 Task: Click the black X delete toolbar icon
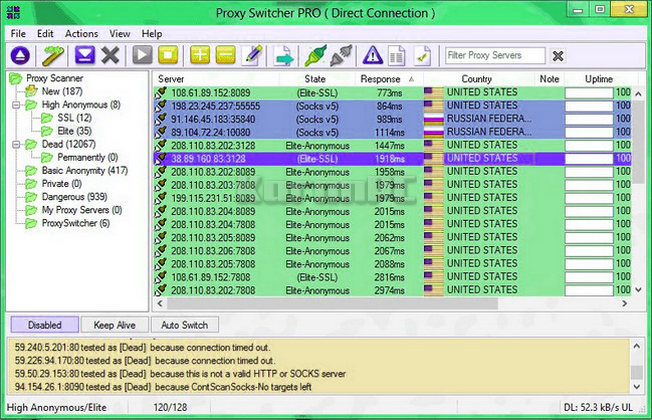coord(110,55)
